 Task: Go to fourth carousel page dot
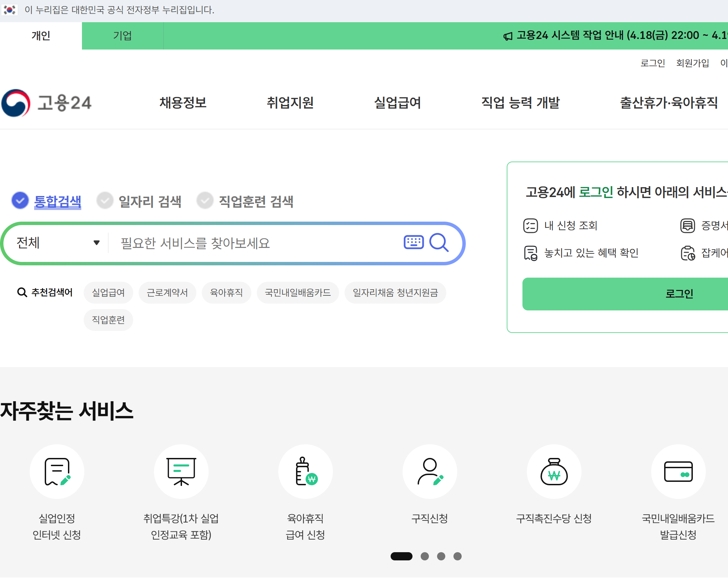[x=458, y=556]
